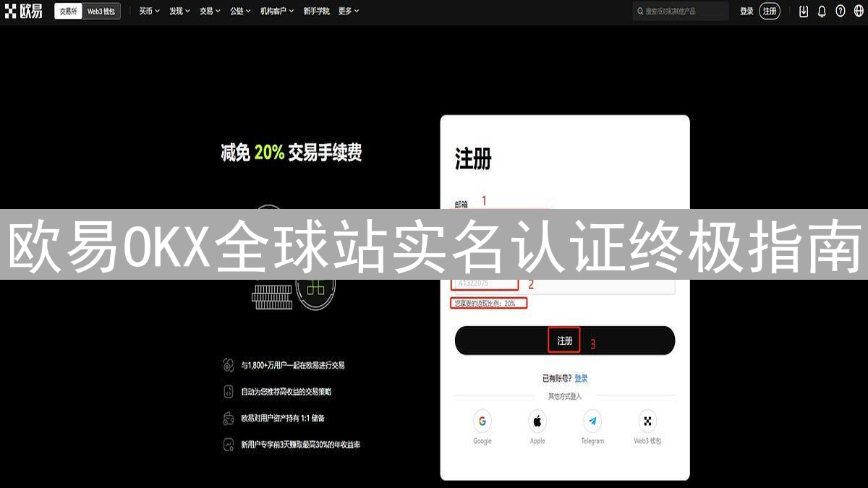Sign in with the Web3 钱包 icon

[647, 421]
